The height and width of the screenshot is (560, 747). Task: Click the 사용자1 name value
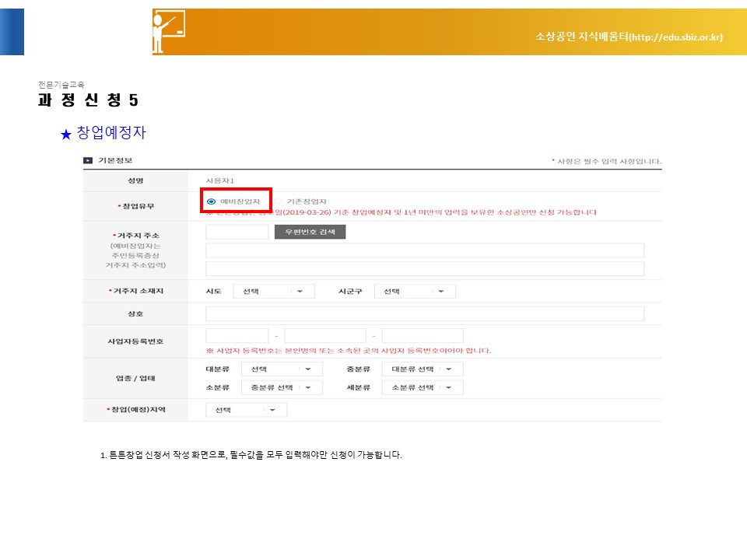pyautogui.click(x=220, y=180)
